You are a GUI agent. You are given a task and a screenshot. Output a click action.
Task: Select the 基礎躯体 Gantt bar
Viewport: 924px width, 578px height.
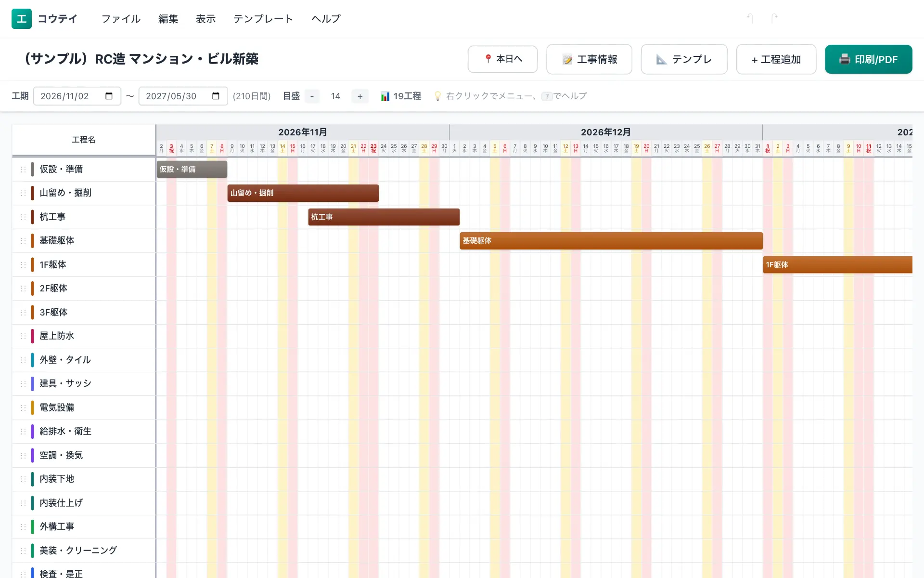(x=611, y=240)
